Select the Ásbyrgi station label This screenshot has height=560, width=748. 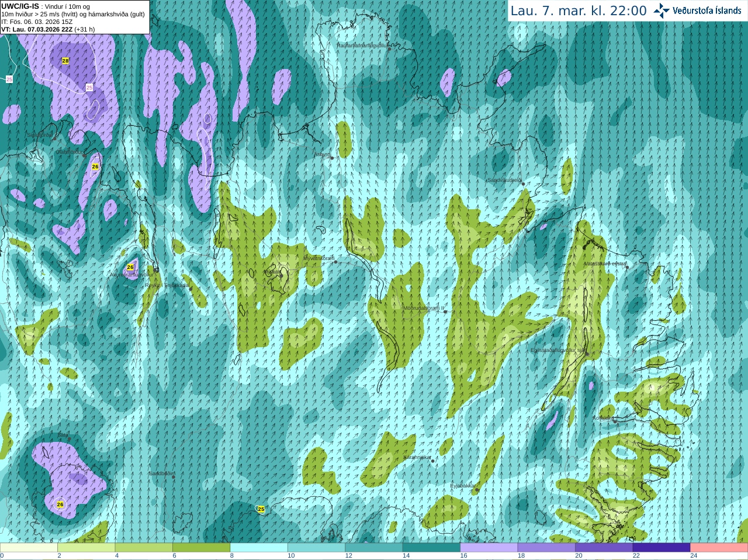point(322,154)
